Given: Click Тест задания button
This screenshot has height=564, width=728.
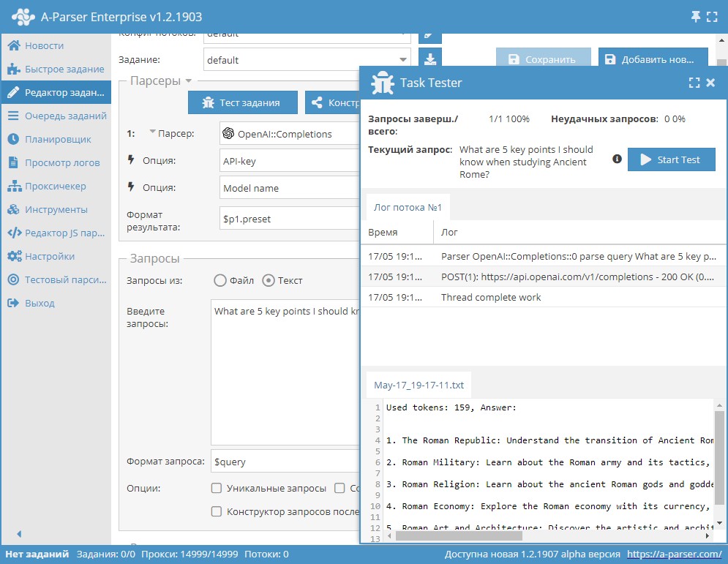Looking at the screenshot, I should (x=243, y=102).
